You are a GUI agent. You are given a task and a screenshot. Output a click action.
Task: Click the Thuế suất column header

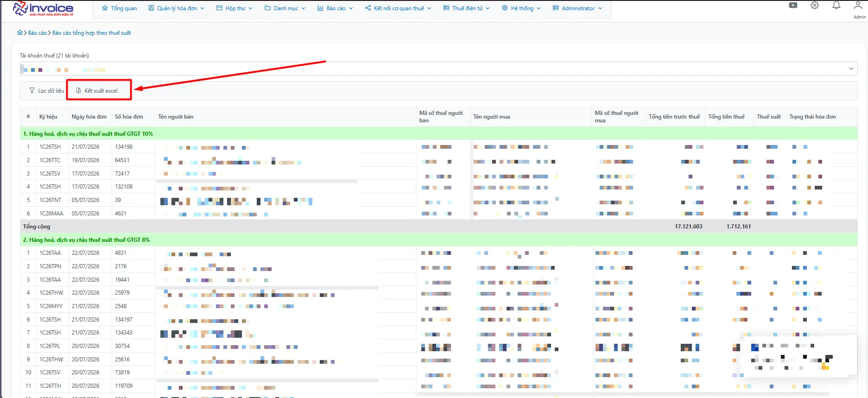769,117
